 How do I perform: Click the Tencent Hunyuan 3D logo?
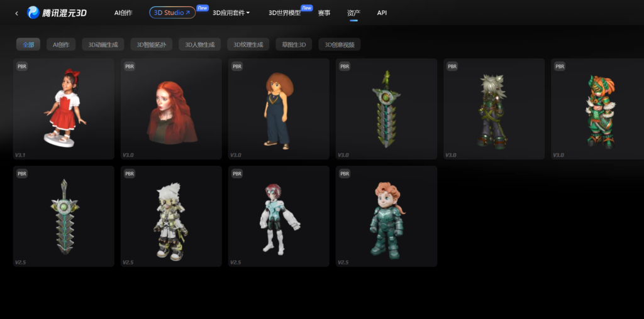[x=57, y=13]
